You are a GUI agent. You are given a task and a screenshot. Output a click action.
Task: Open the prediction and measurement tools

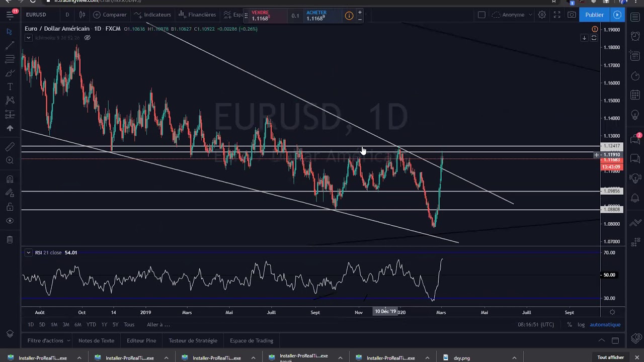click(10, 115)
